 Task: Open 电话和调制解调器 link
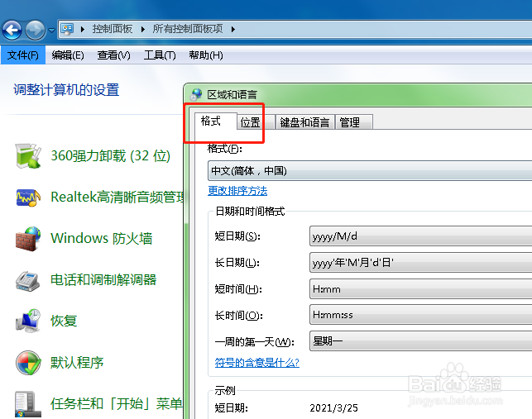pyautogui.click(x=103, y=280)
